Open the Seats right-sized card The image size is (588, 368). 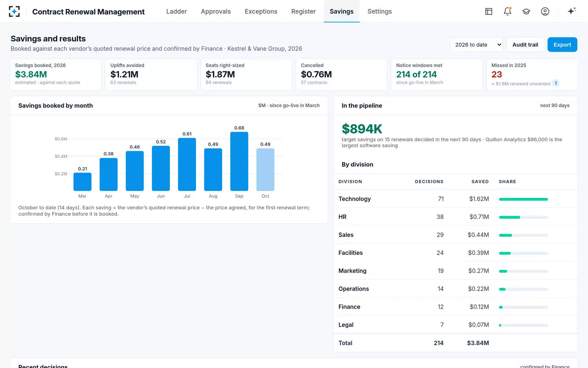pos(246,74)
